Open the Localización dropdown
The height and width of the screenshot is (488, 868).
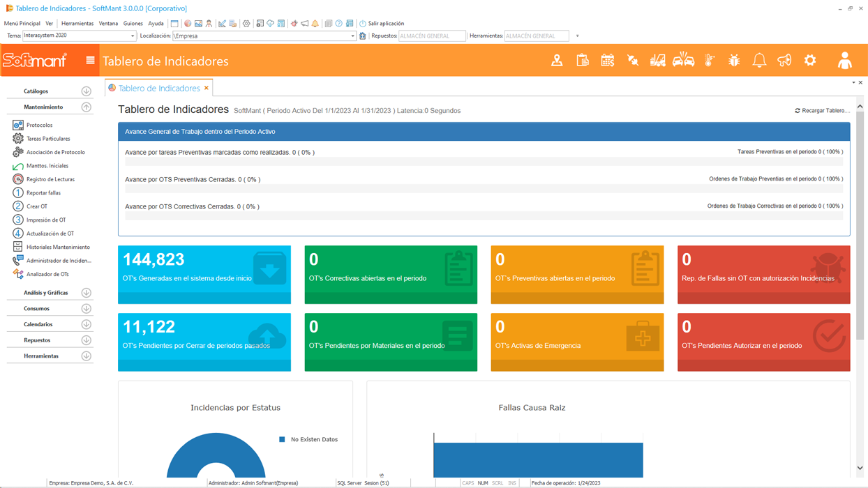(352, 36)
